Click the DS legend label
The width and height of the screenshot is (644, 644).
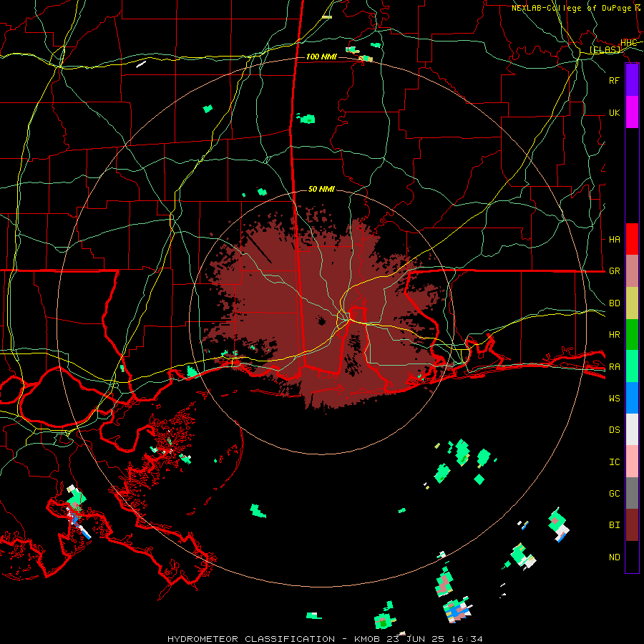pos(615,429)
